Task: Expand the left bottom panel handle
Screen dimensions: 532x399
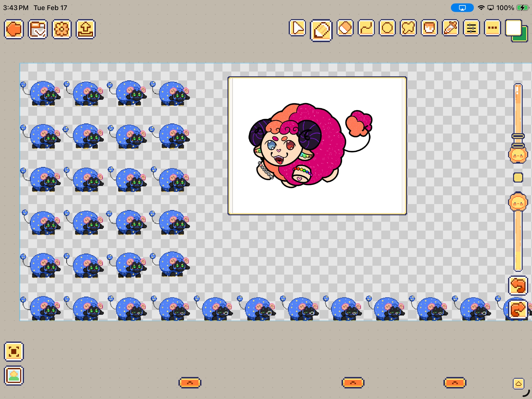Action: point(190,383)
